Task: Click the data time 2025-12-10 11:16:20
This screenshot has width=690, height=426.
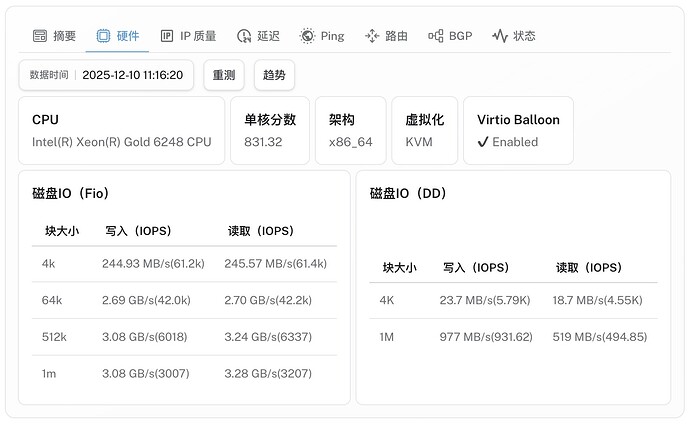Action: tap(132, 75)
